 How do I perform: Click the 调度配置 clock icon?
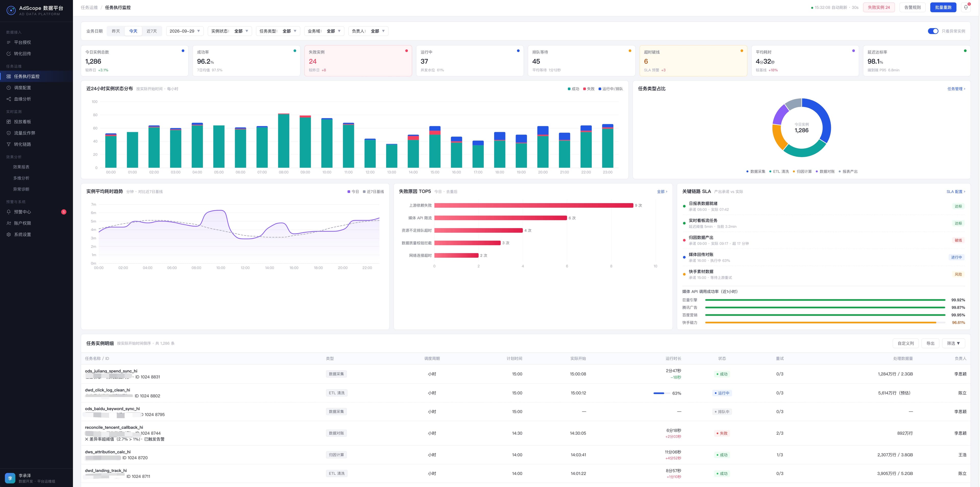9,88
